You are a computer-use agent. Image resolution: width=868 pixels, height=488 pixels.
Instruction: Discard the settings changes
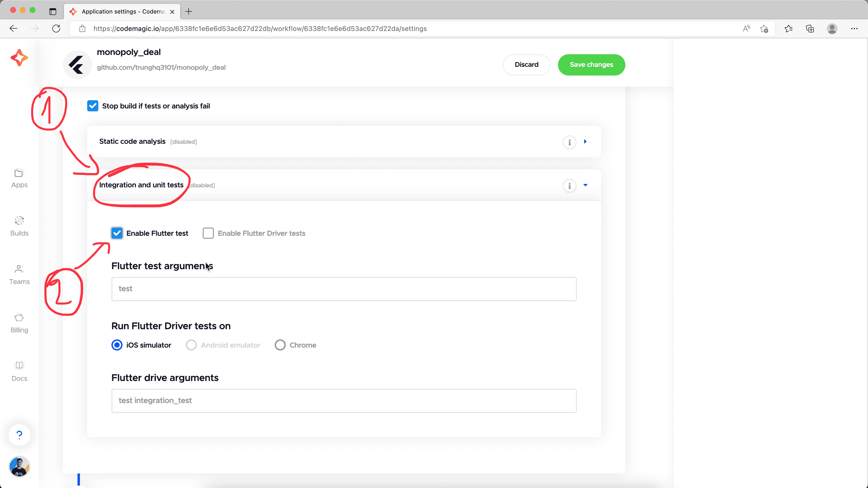point(526,65)
